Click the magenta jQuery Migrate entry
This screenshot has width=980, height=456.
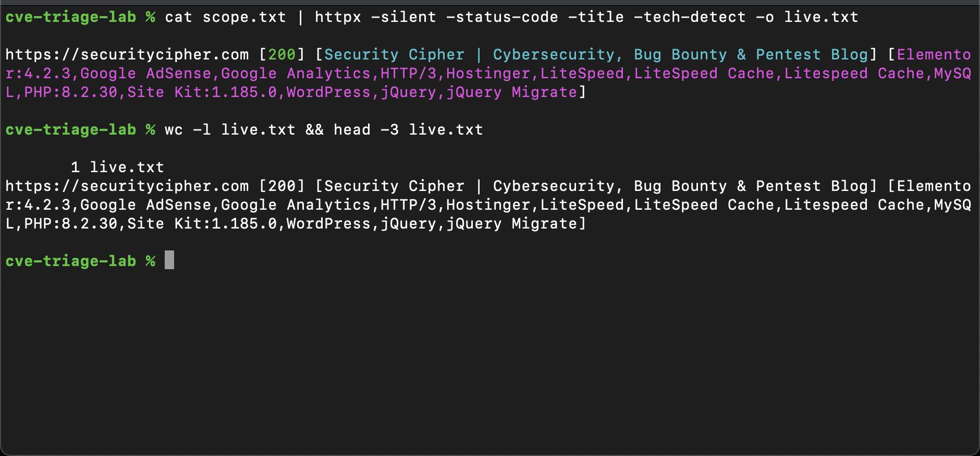pos(512,92)
